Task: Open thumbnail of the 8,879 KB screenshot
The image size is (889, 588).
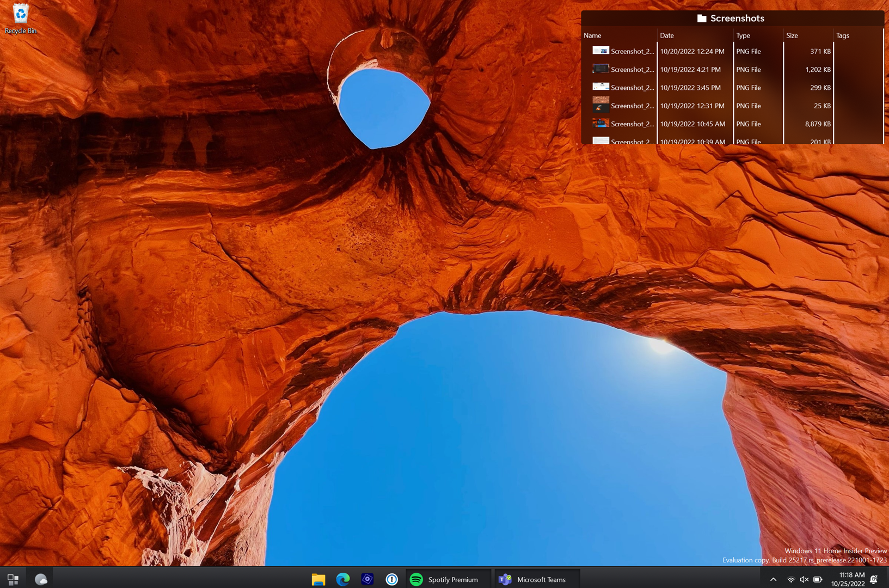Action: tap(600, 124)
